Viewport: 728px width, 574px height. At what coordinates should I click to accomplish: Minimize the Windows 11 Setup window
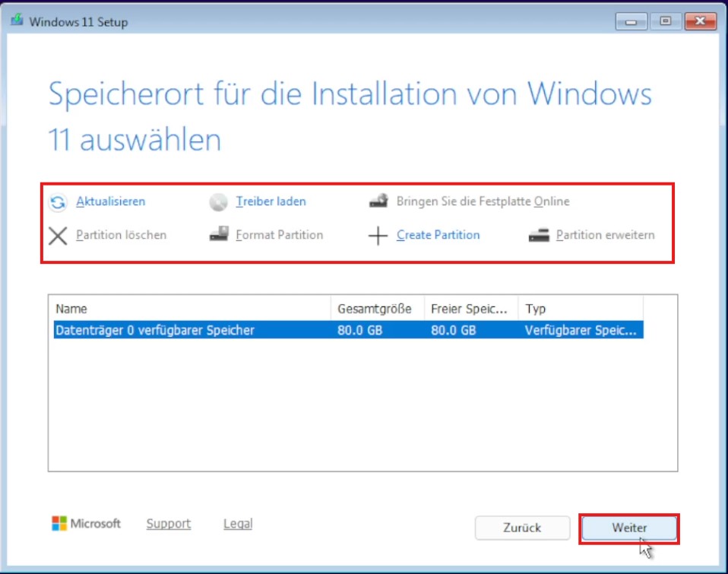(631, 21)
